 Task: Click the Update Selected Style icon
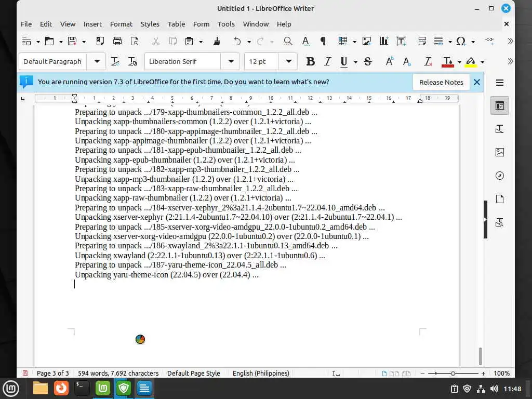pos(115,61)
